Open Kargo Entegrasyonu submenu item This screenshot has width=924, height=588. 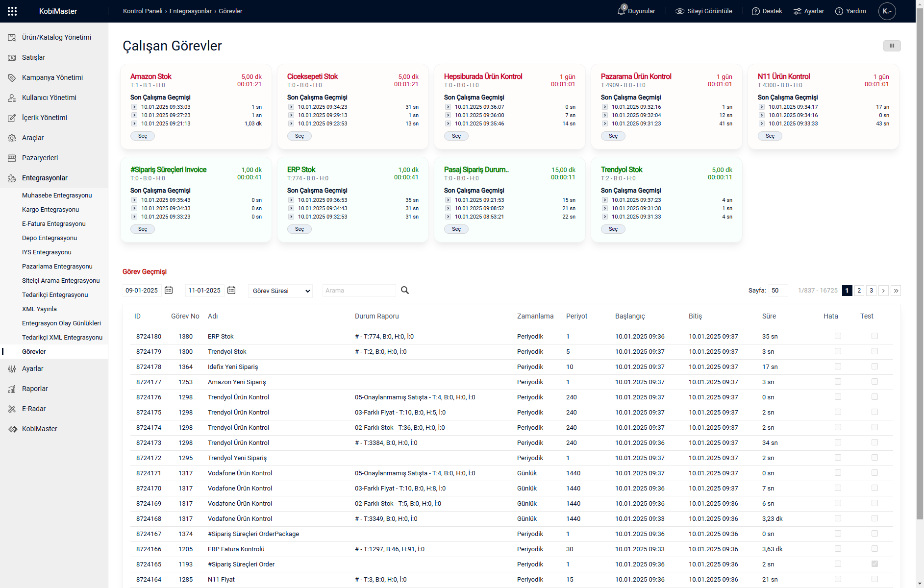tap(50, 209)
